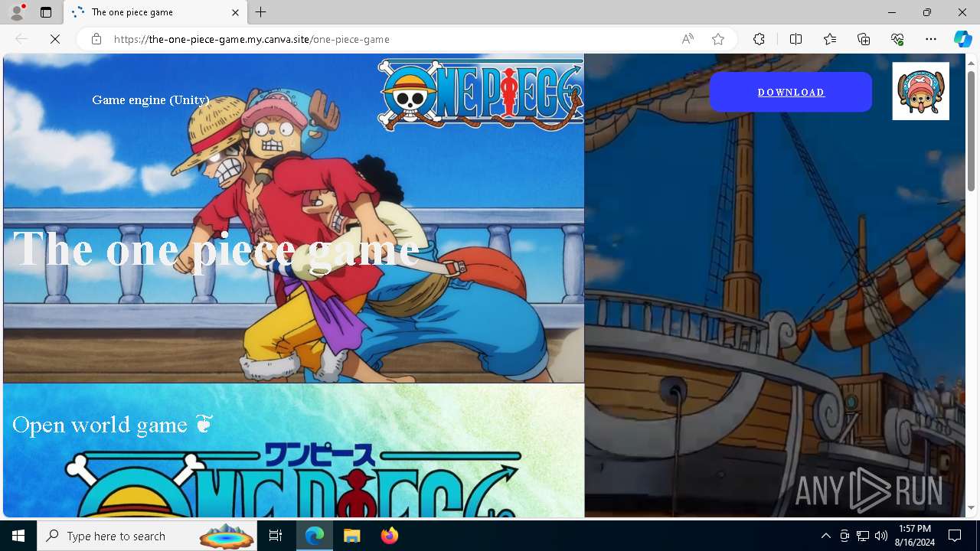Click the scrollbar down arrow
Image resolution: width=980 pixels, height=551 pixels.
(x=972, y=508)
